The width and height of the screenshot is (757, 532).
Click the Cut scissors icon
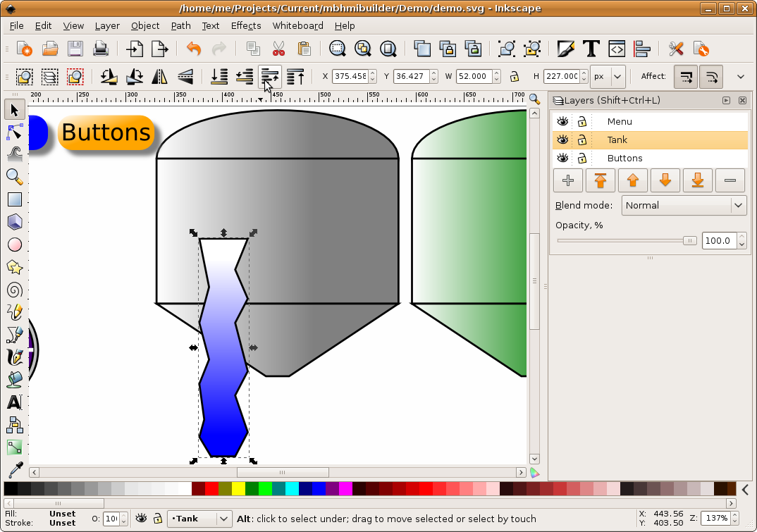(x=278, y=49)
